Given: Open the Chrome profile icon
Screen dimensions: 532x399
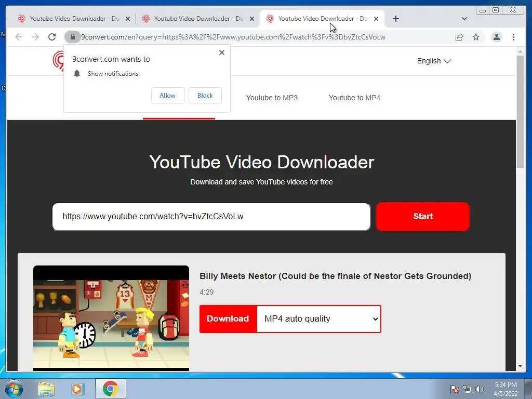Looking at the screenshot, I should pos(496,37).
